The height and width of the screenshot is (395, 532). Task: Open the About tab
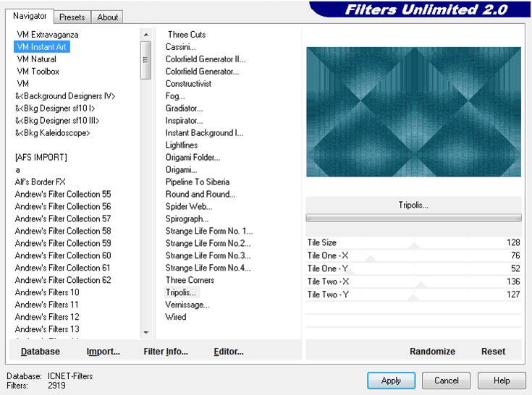tap(108, 17)
